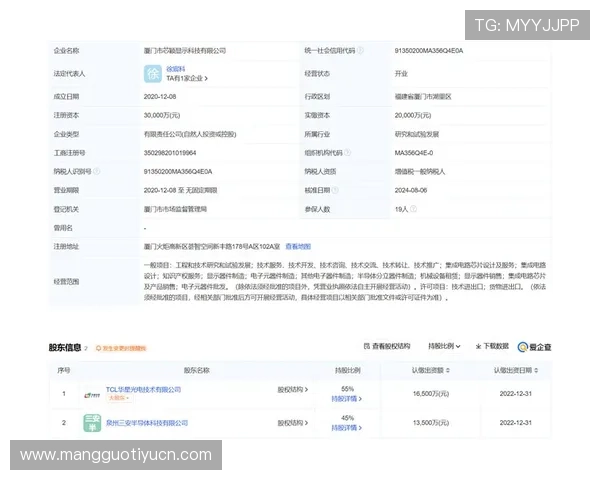Click help icon beside 核准日期
This screenshot has width=600, height=480.
335,190
